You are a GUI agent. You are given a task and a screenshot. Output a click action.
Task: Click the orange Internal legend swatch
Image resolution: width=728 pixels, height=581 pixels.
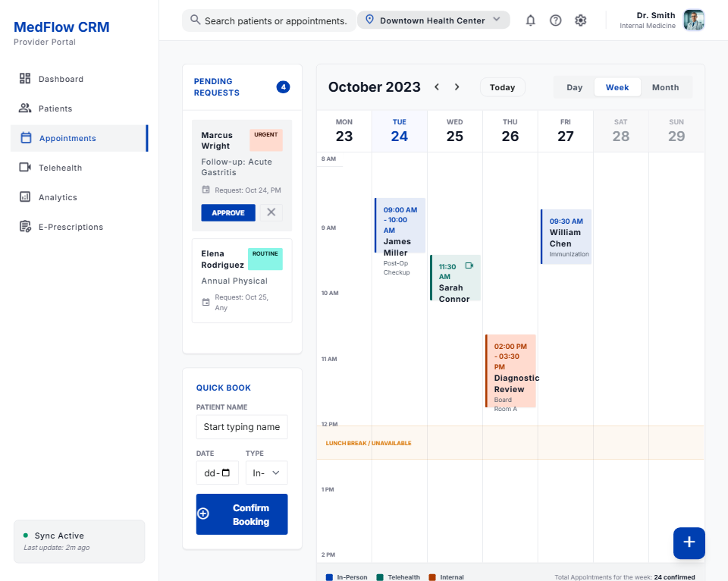pos(432,577)
